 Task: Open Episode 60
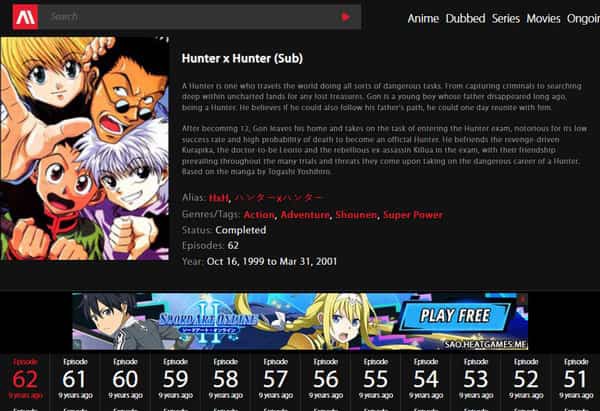click(x=126, y=379)
